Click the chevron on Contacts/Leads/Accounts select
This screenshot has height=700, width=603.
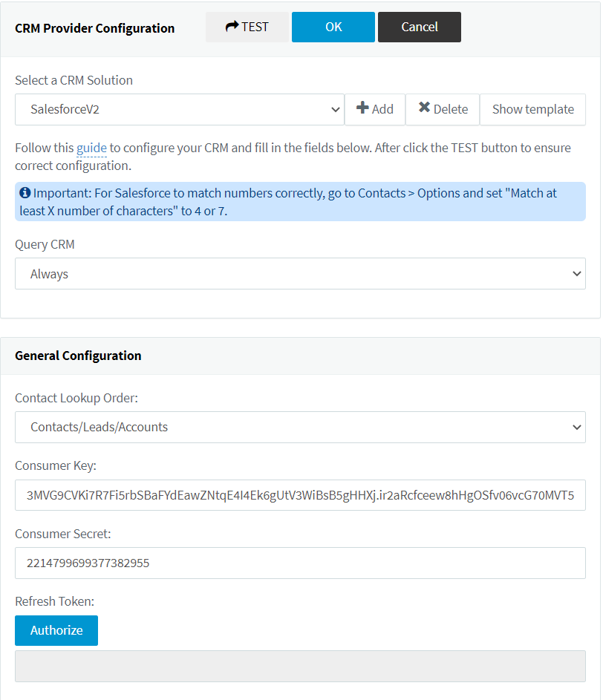pos(577,428)
